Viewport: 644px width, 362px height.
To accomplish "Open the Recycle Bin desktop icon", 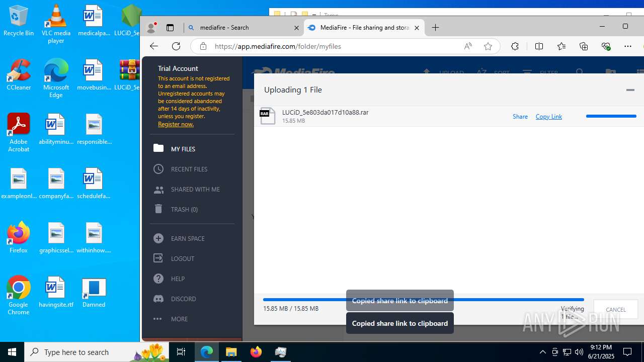I will click(19, 21).
